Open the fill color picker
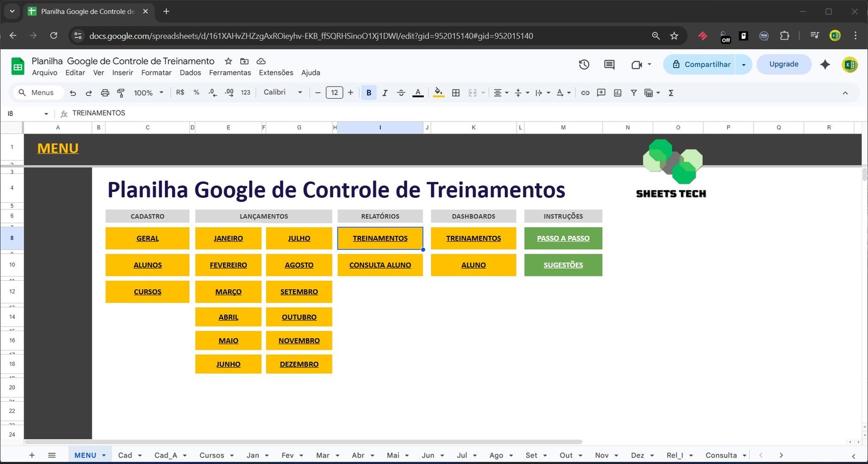868x464 pixels. pos(438,93)
